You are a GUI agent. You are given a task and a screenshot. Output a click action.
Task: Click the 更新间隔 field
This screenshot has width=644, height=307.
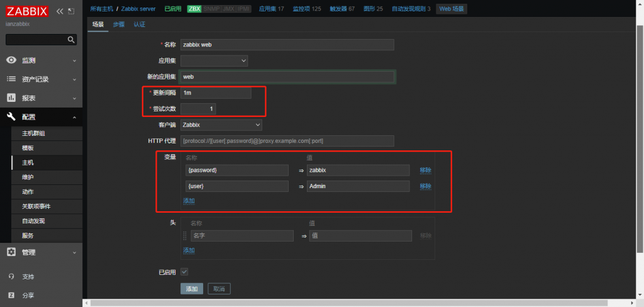(216, 93)
